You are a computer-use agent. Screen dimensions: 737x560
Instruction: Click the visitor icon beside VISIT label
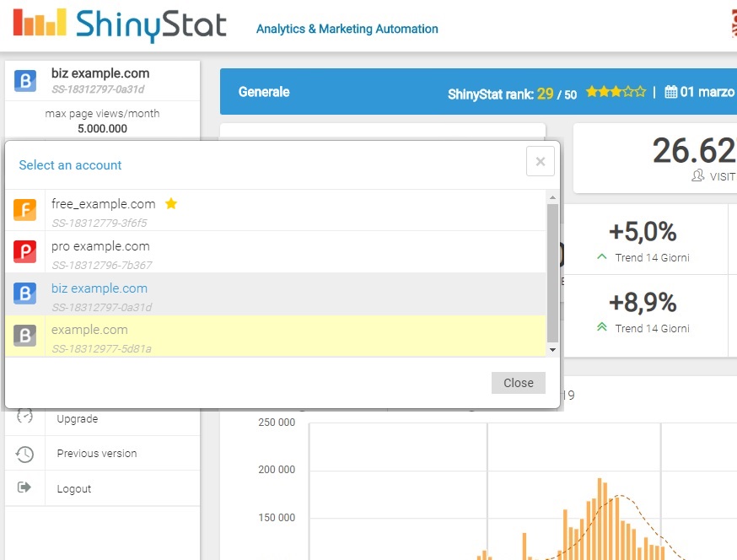tap(698, 176)
